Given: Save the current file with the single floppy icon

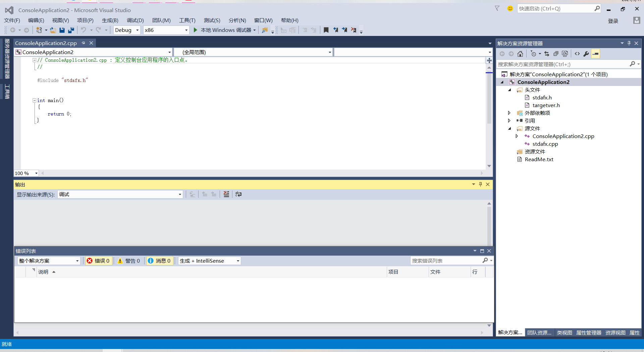Looking at the screenshot, I should (x=62, y=30).
